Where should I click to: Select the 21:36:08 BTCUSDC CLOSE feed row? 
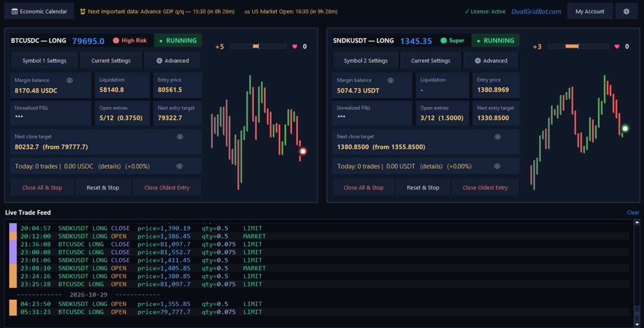tap(319, 244)
